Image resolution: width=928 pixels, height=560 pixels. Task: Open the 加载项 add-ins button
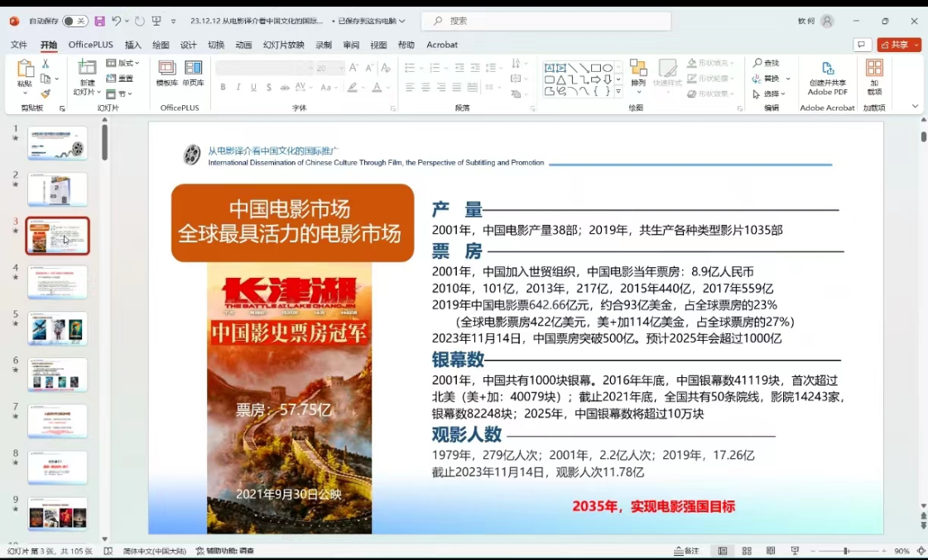click(x=874, y=76)
